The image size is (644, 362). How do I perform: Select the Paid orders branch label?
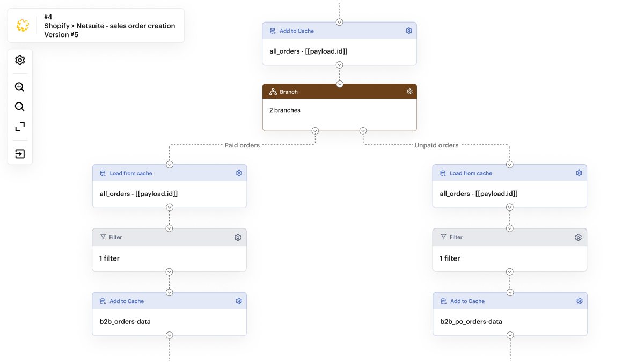[x=241, y=145]
